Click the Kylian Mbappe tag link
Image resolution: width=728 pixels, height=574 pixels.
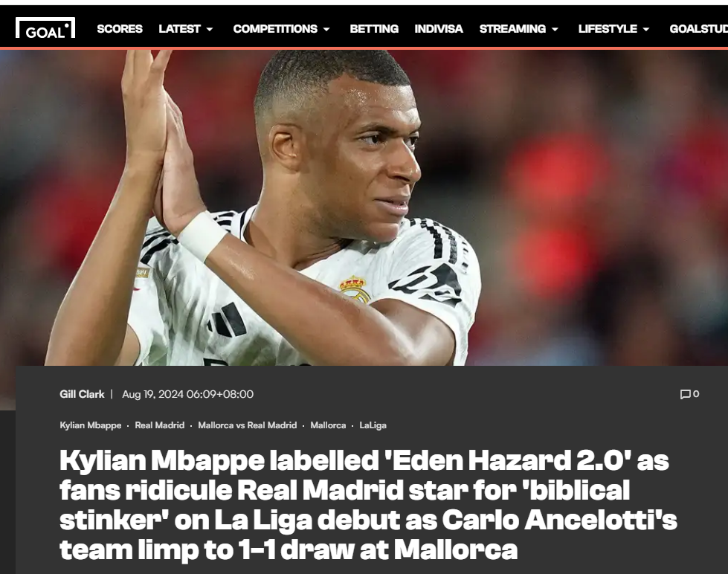91,425
